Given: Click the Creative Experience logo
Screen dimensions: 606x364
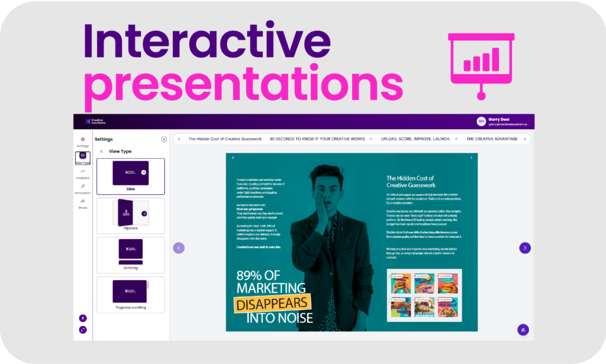Looking at the screenshot, I should [x=95, y=121].
